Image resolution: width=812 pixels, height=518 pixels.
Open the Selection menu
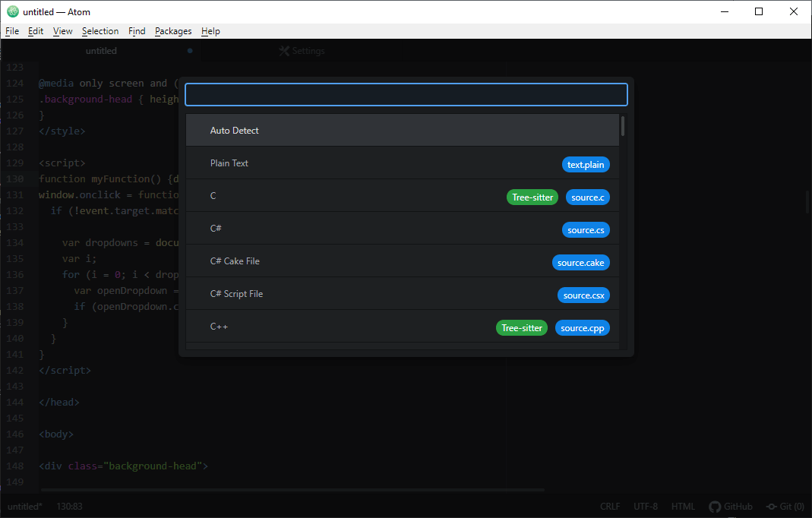coord(100,31)
